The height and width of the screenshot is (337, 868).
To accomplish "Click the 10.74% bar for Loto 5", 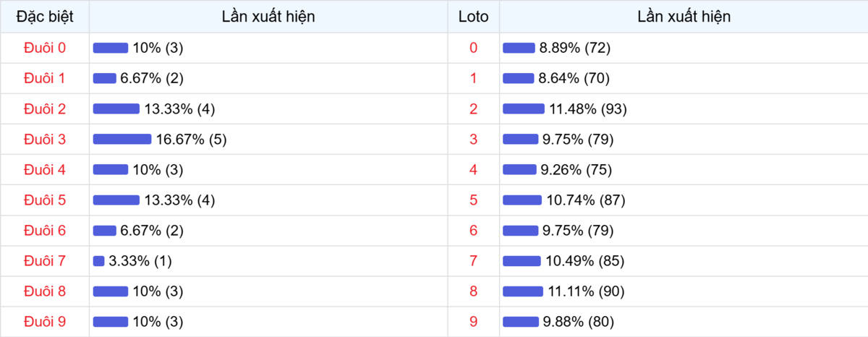I will tap(522, 200).
